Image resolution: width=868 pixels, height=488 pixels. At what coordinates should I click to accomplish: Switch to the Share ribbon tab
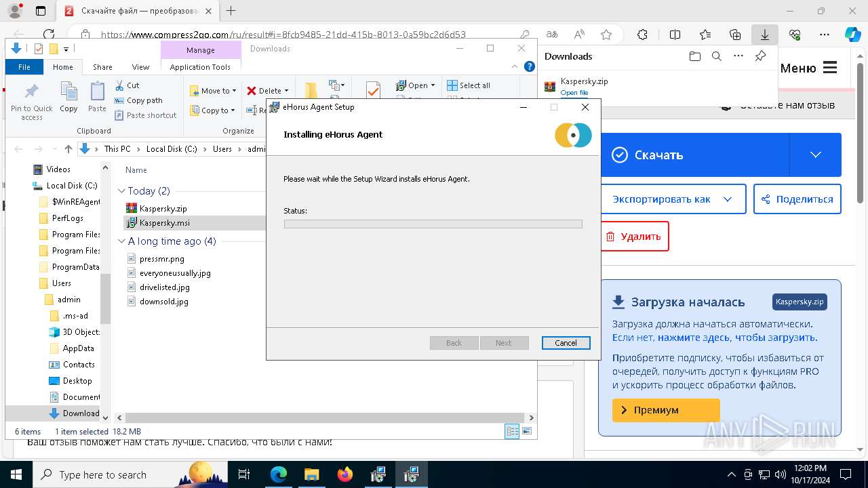[x=102, y=67]
